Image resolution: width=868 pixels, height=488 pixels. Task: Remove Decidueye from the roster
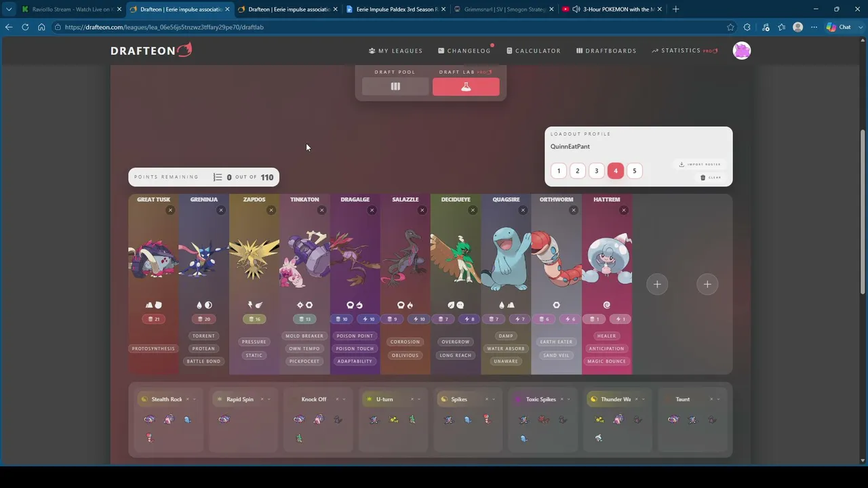click(473, 210)
